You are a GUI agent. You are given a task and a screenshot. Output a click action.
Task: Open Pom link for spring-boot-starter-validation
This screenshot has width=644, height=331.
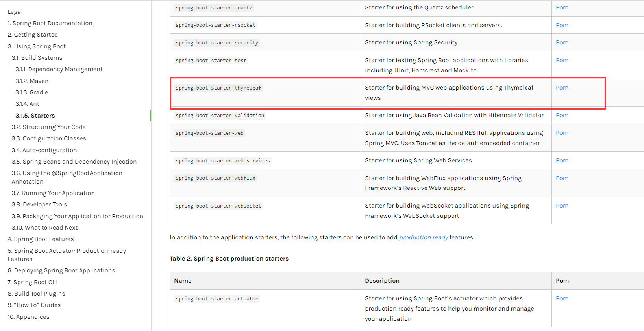562,115
